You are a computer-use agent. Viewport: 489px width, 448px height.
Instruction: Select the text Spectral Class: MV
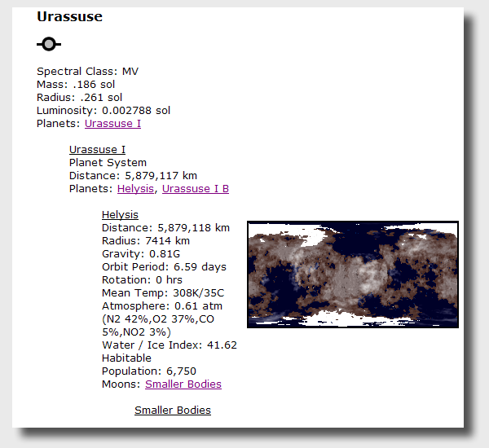(x=88, y=72)
